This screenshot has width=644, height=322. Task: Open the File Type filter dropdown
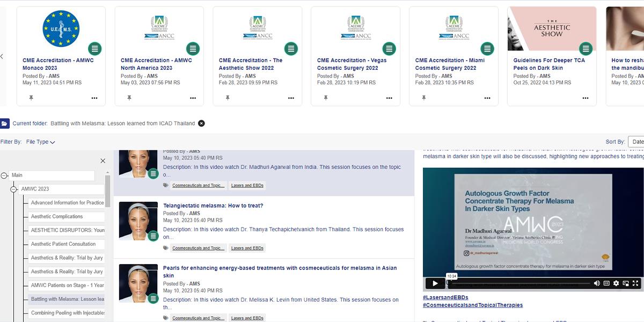(x=41, y=142)
